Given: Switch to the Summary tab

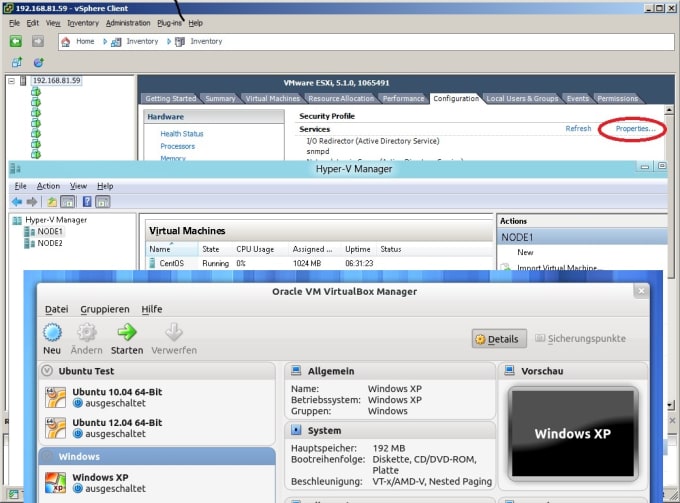Looking at the screenshot, I should click(220, 98).
